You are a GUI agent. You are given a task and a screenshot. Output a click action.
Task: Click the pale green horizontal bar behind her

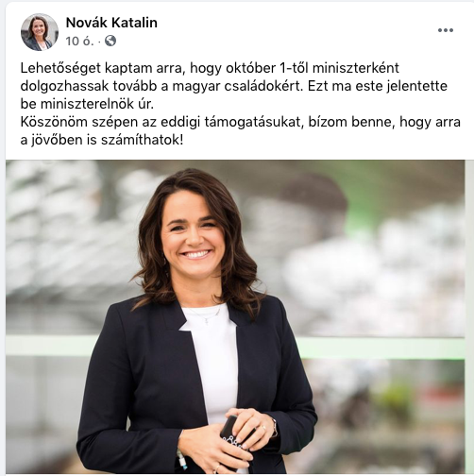(x=382, y=348)
